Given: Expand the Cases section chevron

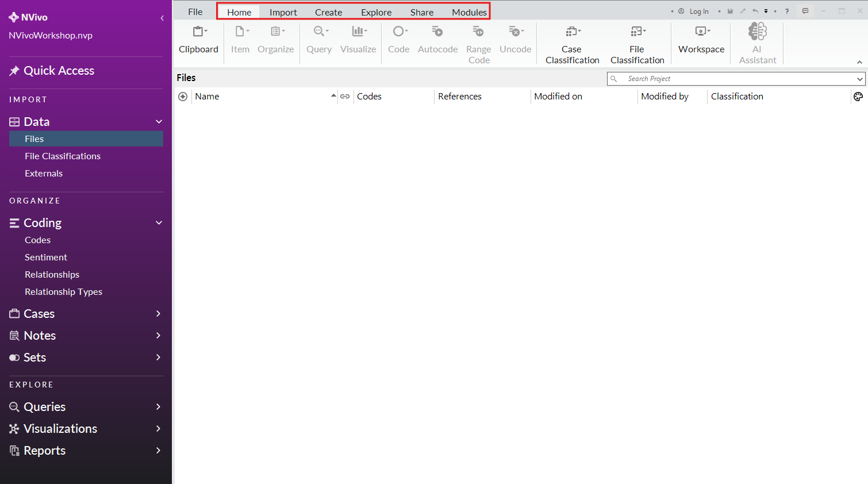Looking at the screenshot, I should 159,313.
